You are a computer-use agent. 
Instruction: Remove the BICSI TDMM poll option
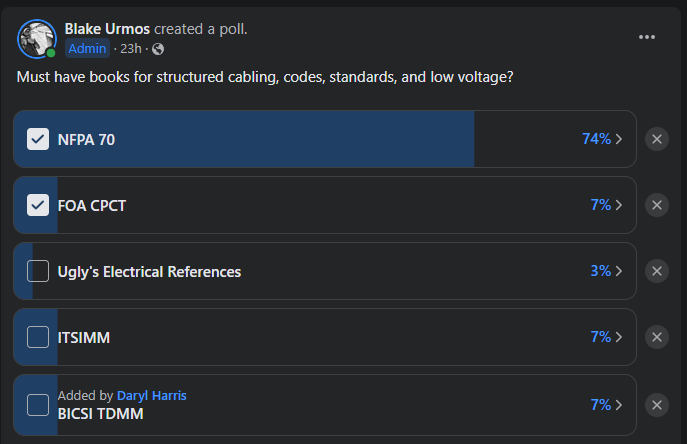[x=657, y=404]
